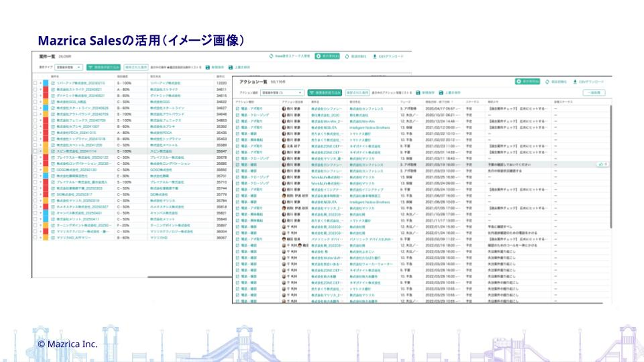The height and width of the screenshot is (362, 644).
Task: Open record icon for 株式会社GGG_A商品 deal
Action: point(53,102)
